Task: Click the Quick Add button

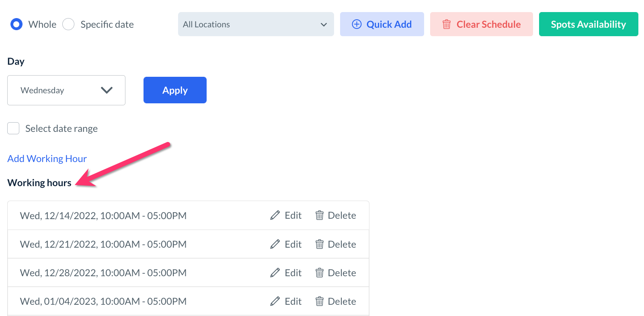Action: 382,25
